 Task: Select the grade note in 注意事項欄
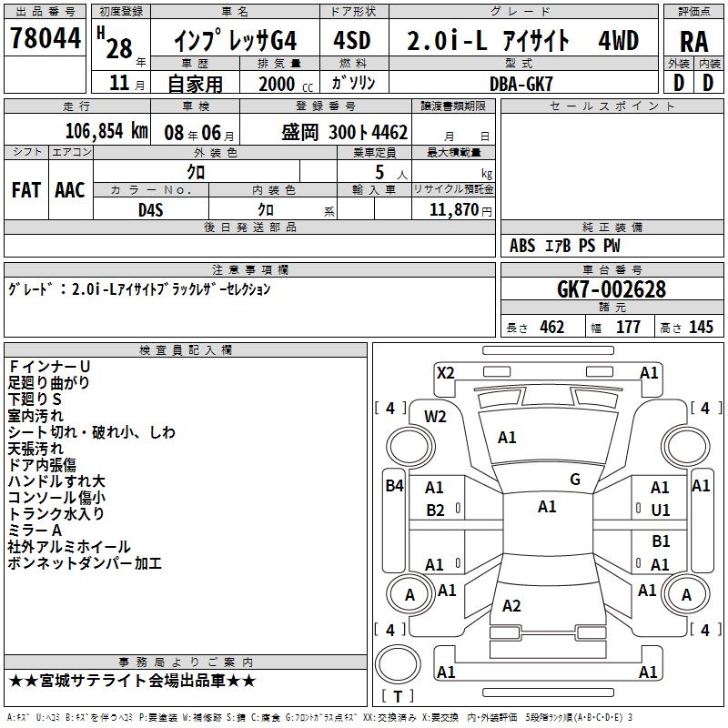[x=139, y=289]
